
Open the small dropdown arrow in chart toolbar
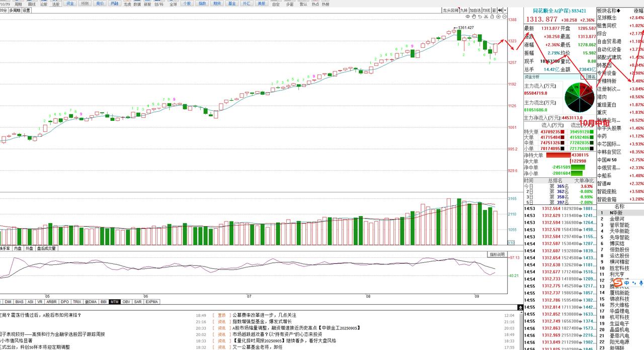pyautogui.click(x=505, y=10)
